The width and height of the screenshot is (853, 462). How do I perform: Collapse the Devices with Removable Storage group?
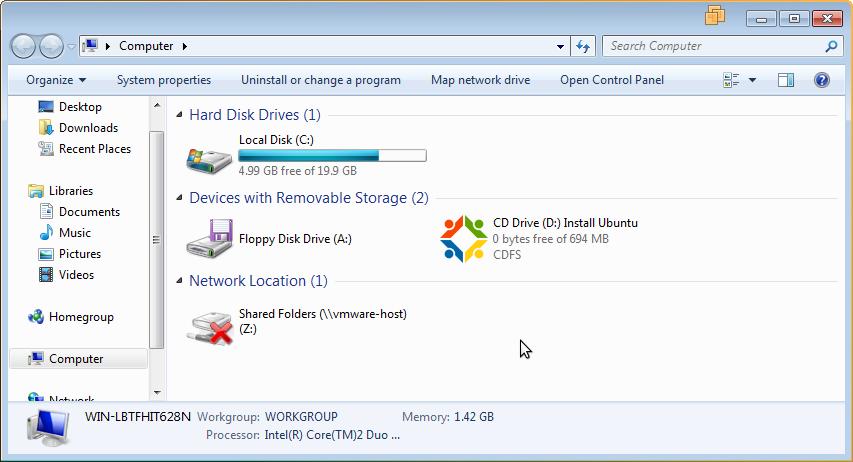tap(179, 198)
